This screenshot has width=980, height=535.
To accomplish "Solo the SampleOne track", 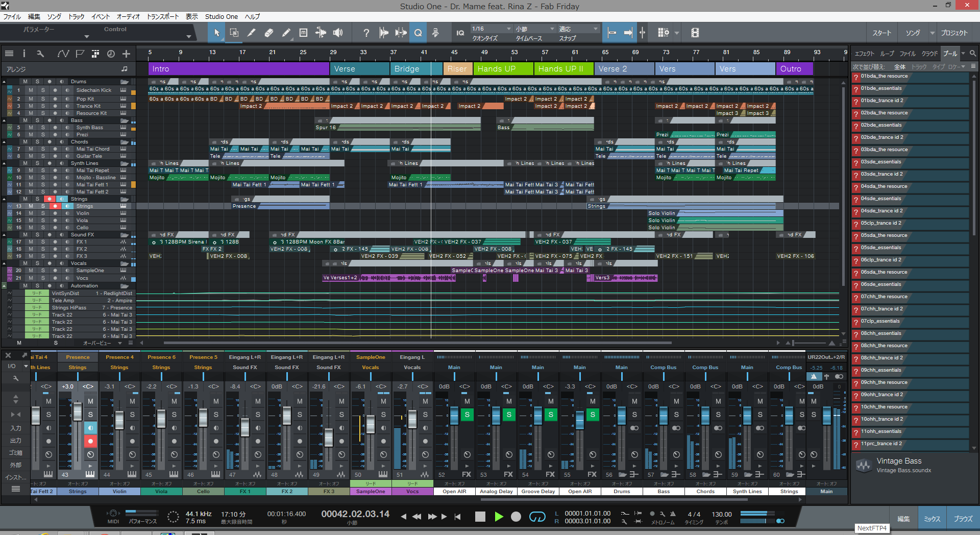I will pyautogui.click(x=43, y=271).
